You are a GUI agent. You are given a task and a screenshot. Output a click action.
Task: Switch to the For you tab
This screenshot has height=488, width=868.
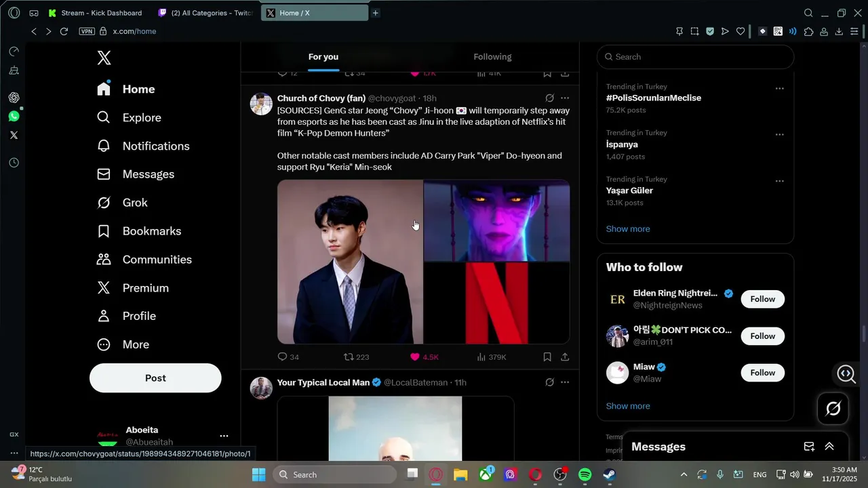click(x=323, y=57)
